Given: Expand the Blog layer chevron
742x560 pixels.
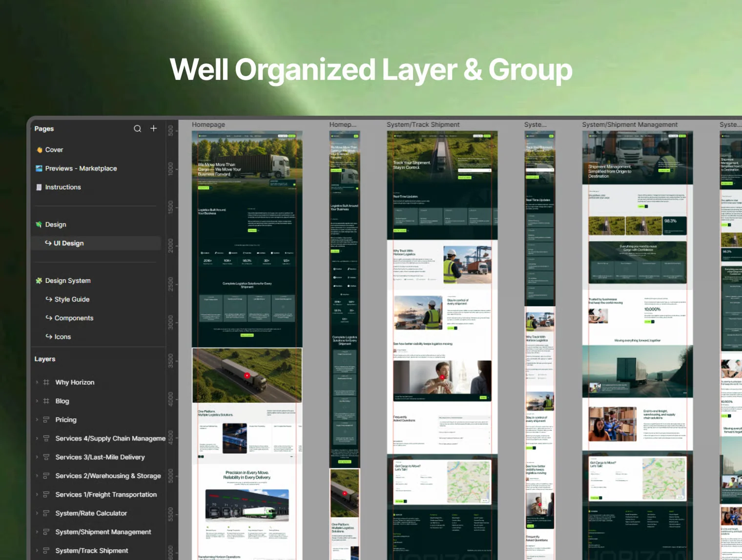Looking at the screenshot, I should coord(37,401).
